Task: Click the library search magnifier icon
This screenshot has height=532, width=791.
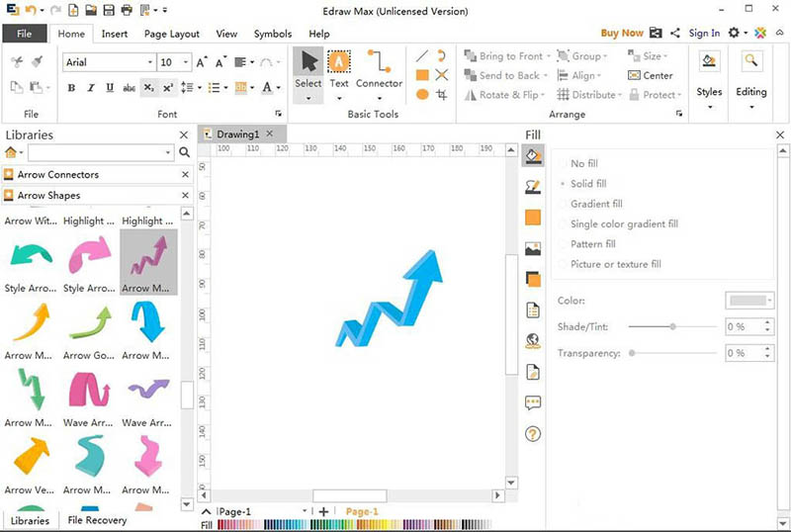Action: (184, 152)
